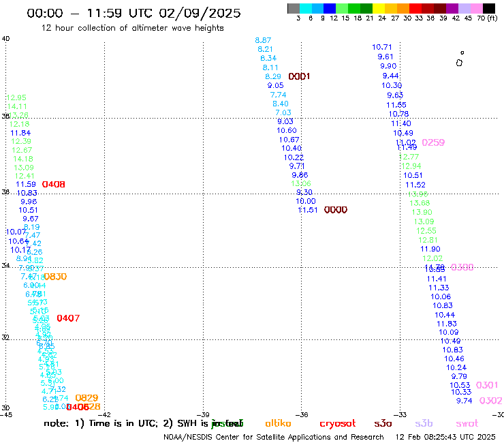Click the altika time marker 0829
The image size is (504, 443).
86,398
